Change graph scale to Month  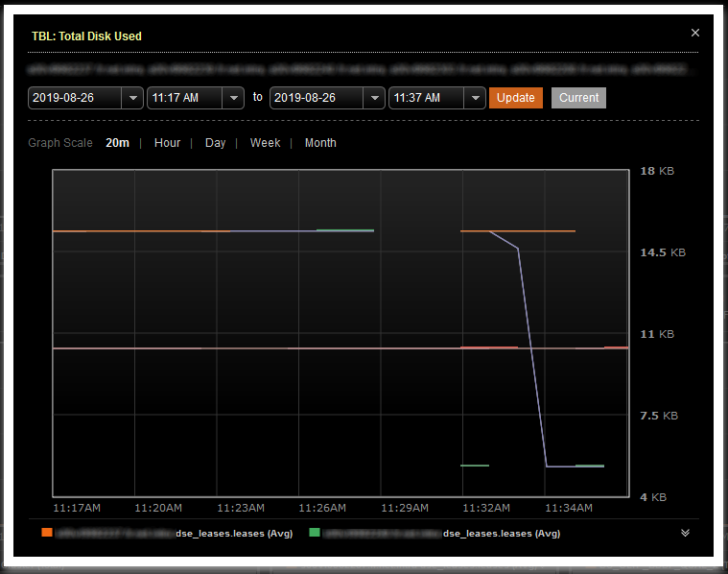point(320,143)
